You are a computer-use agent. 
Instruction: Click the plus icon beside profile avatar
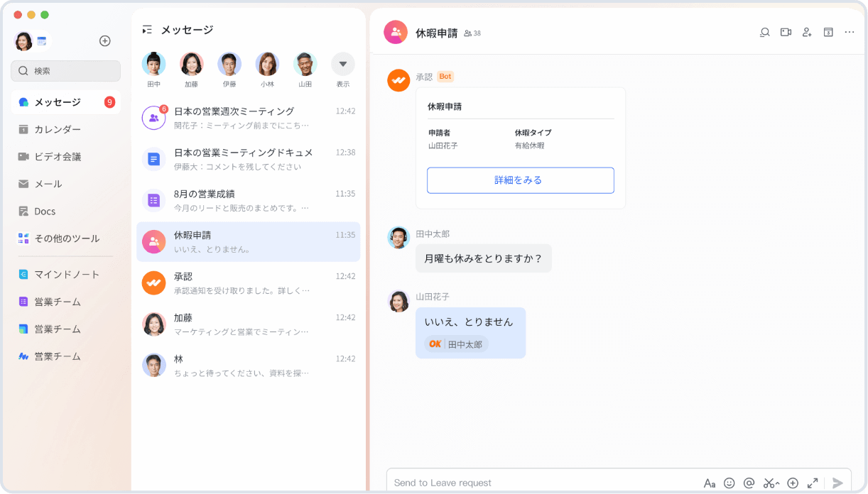104,41
